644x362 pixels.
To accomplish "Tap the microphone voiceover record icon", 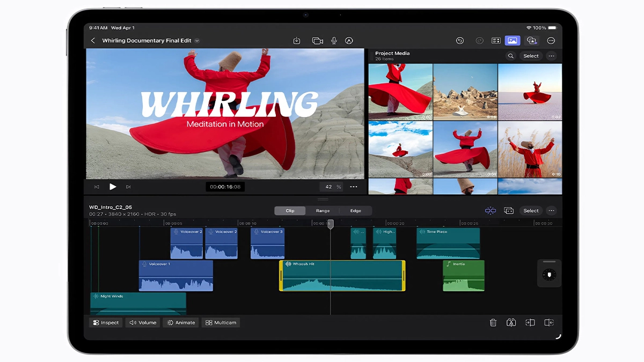I will pyautogui.click(x=334, y=41).
